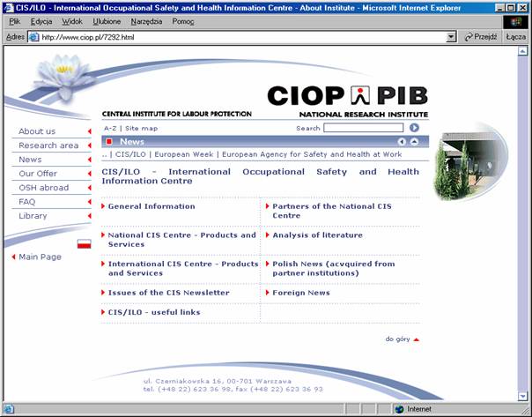Viewport: 532px width, 417px height.
Task: Go to Main Page link
Action: (x=40, y=257)
